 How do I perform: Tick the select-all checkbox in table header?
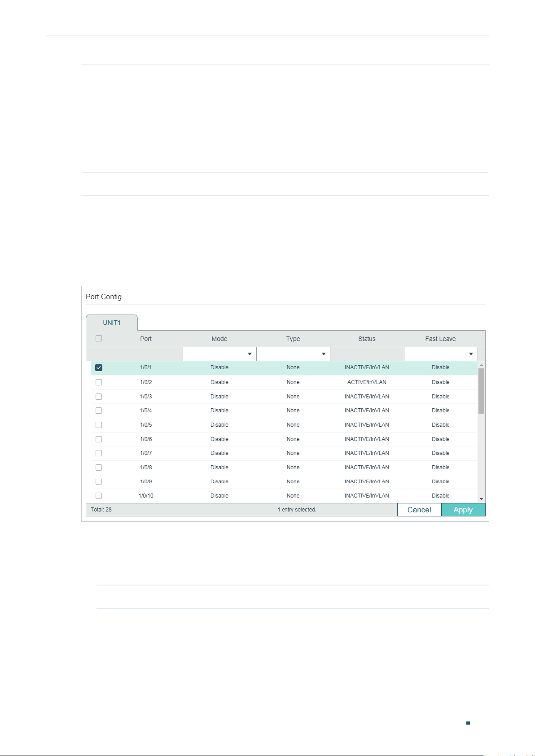99,338
